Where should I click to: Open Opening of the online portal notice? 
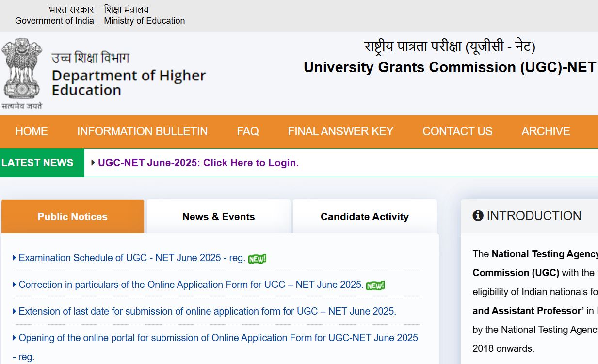[215, 347]
